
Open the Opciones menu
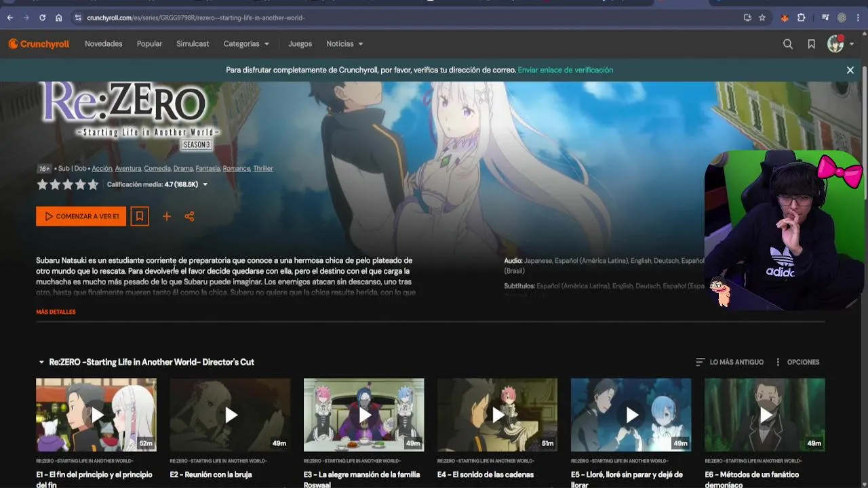point(797,362)
